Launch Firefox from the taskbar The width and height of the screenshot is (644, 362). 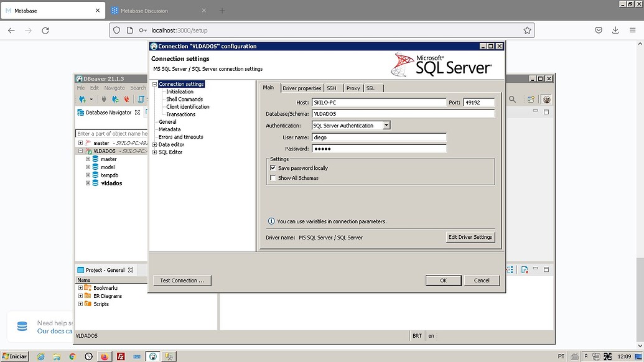click(x=103, y=356)
